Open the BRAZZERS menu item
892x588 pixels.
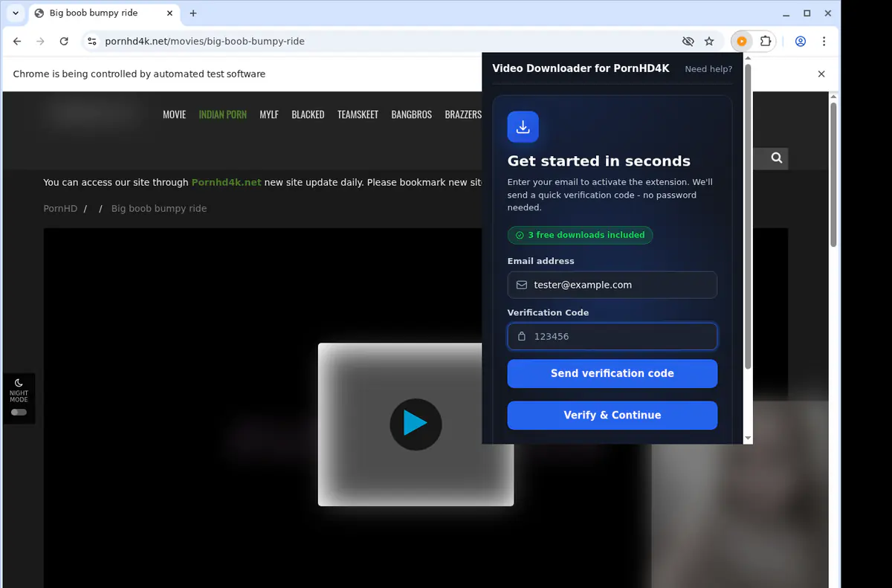(x=463, y=114)
